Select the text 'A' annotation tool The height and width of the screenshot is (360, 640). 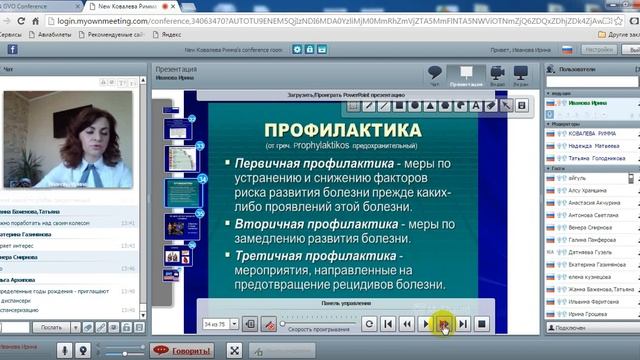click(476, 106)
